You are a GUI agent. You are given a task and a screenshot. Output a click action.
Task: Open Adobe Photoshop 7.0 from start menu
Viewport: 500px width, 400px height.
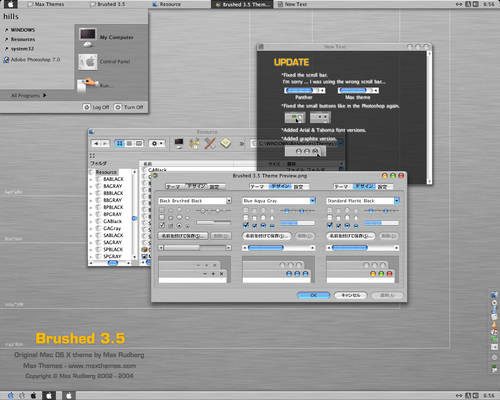(x=32, y=60)
